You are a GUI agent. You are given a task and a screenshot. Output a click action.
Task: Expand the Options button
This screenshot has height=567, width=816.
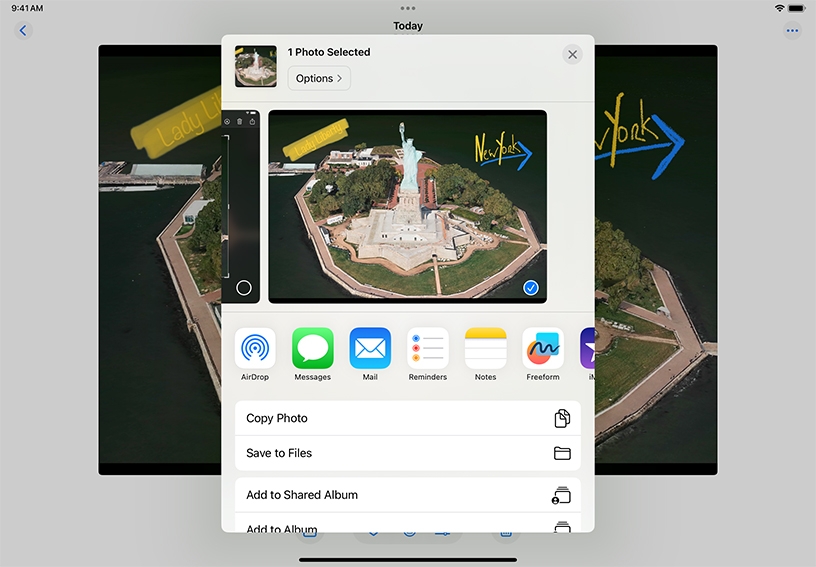pos(319,78)
